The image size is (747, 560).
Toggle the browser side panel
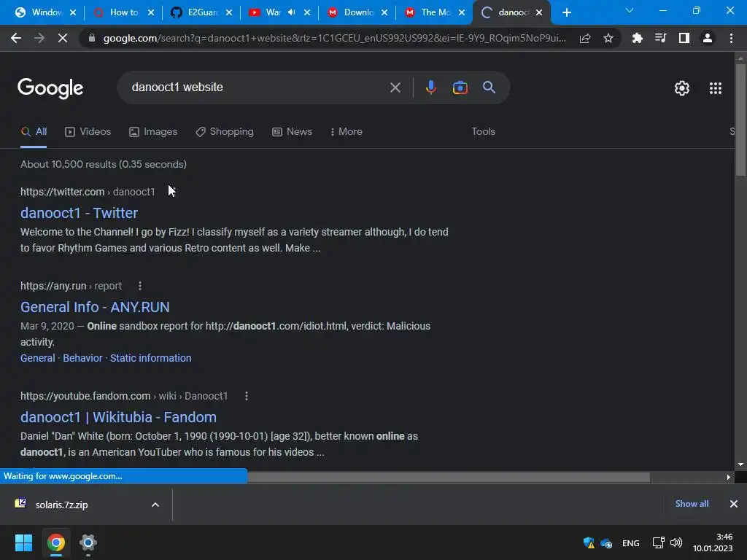click(x=684, y=38)
